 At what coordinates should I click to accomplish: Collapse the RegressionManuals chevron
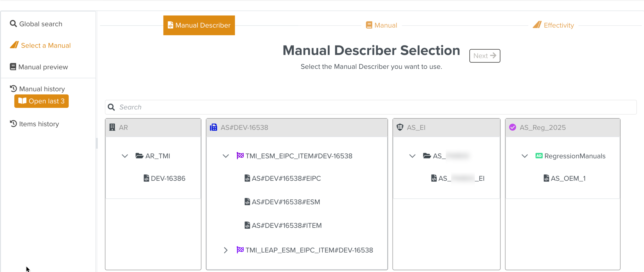click(525, 156)
